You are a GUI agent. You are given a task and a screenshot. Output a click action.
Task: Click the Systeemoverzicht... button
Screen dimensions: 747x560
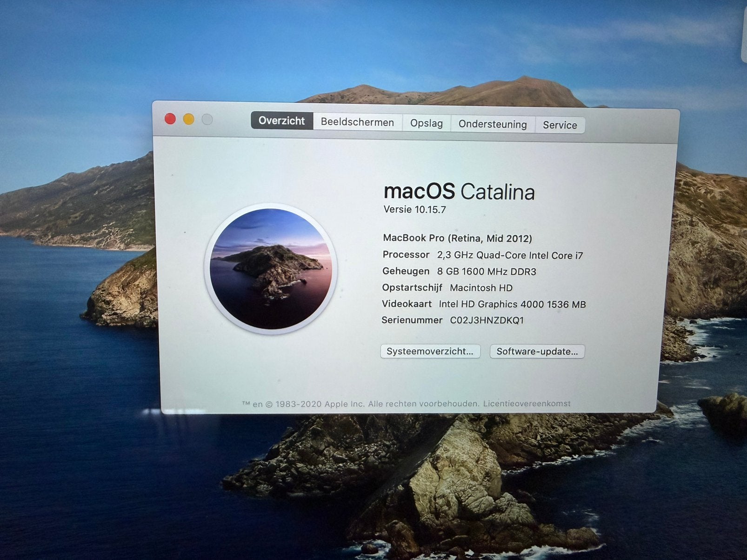coord(430,351)
